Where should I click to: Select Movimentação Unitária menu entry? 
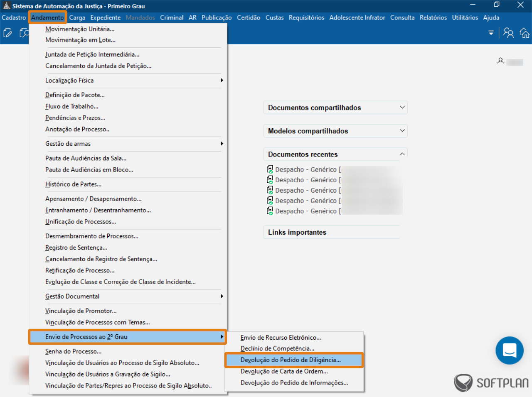pyautogui.click(x=80, y=29)
